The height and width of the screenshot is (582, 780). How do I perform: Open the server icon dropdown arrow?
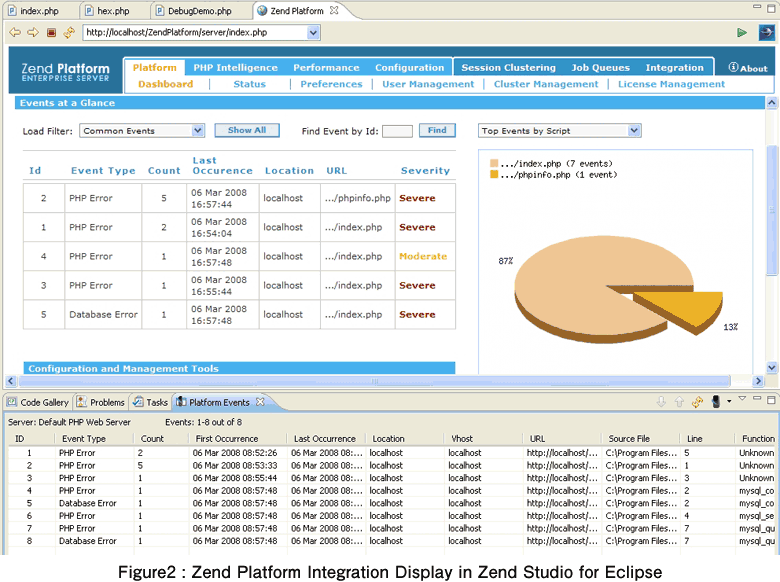729,401
